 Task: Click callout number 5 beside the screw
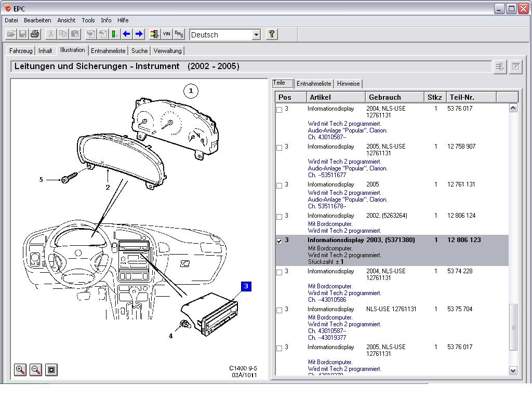click(x=41, y=179)
